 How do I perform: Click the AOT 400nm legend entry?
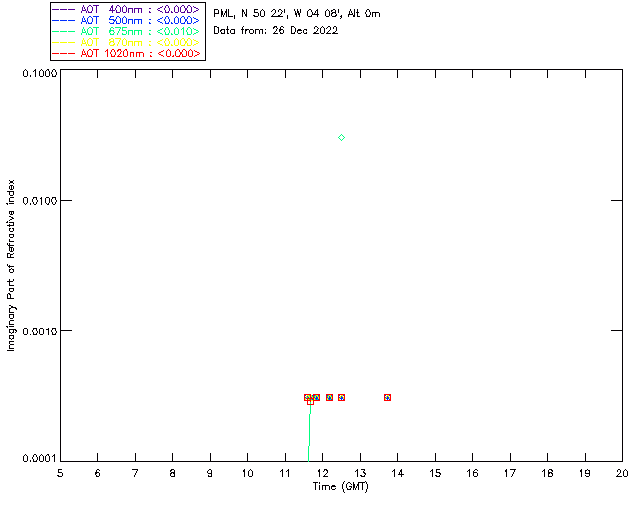126,9
